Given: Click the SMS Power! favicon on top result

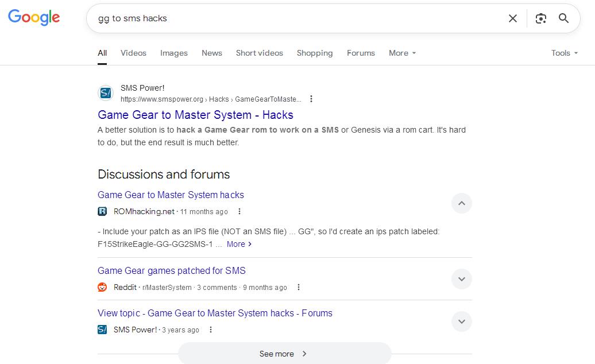Looking at the screenshot, I should click(x=106, y=93).
